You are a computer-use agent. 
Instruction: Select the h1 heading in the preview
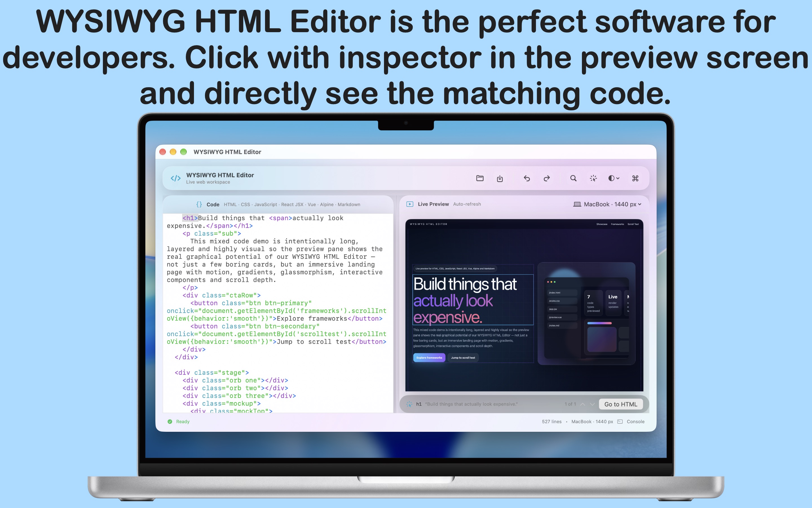pos(473,300)
